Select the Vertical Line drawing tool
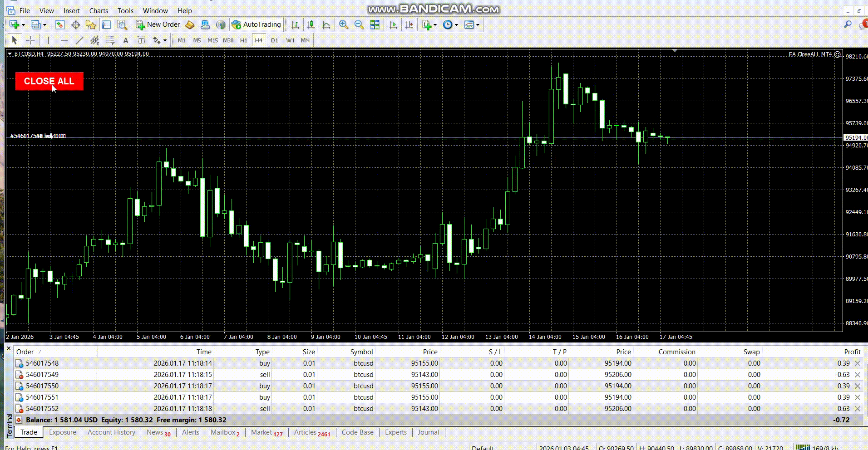Viewport: 868px width, 450px height. [x=49, y=40]
